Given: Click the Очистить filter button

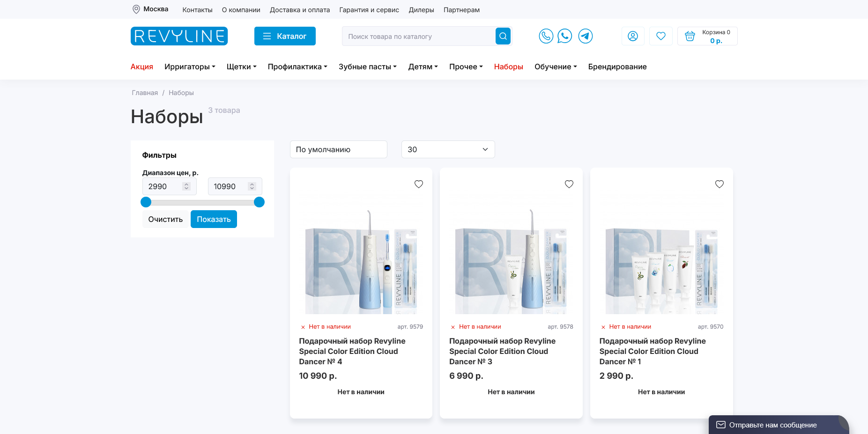Looking at the screenshot, I should (x=165, y=219).
